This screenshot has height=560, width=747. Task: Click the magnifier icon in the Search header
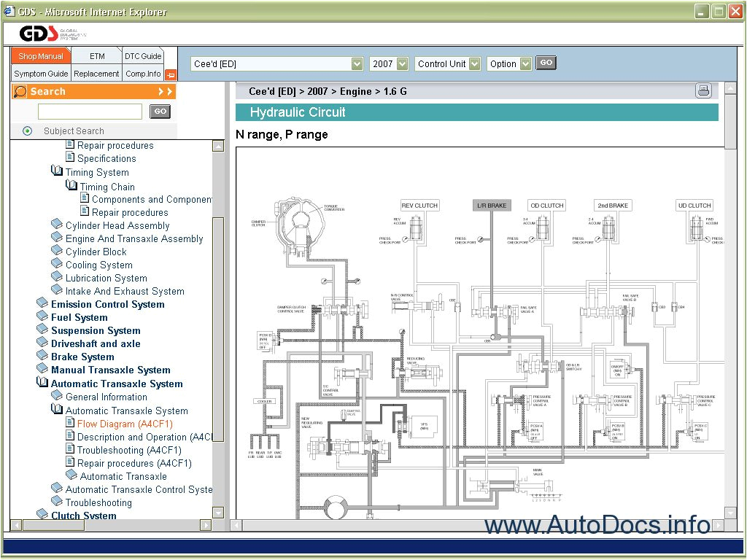20,92
